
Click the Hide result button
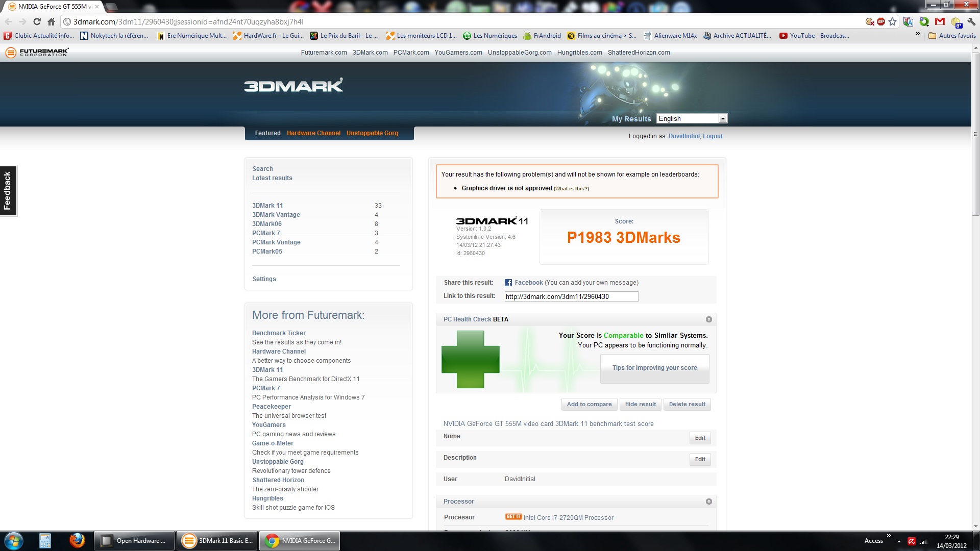(x=640, y=404)
